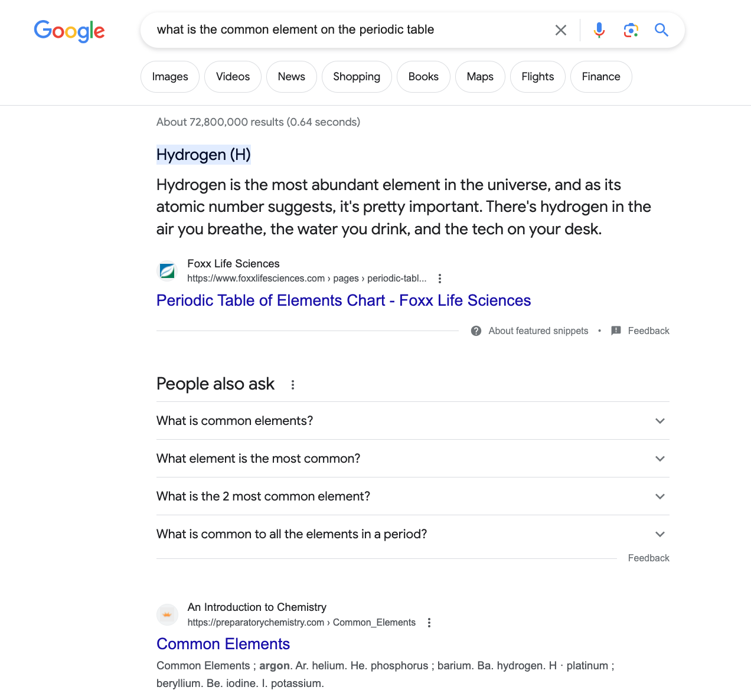The width and height of the screenshot is (751, 700).
Task: Open Periodic Table of Elements Chart link
Action: coord(344,300)
